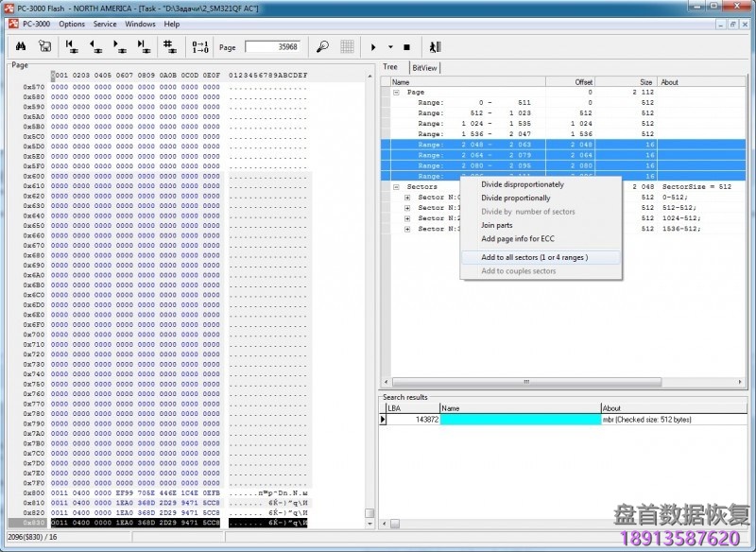The image size is (756, 552).
Task: Click the binoculars search icon
Action: 21,46
